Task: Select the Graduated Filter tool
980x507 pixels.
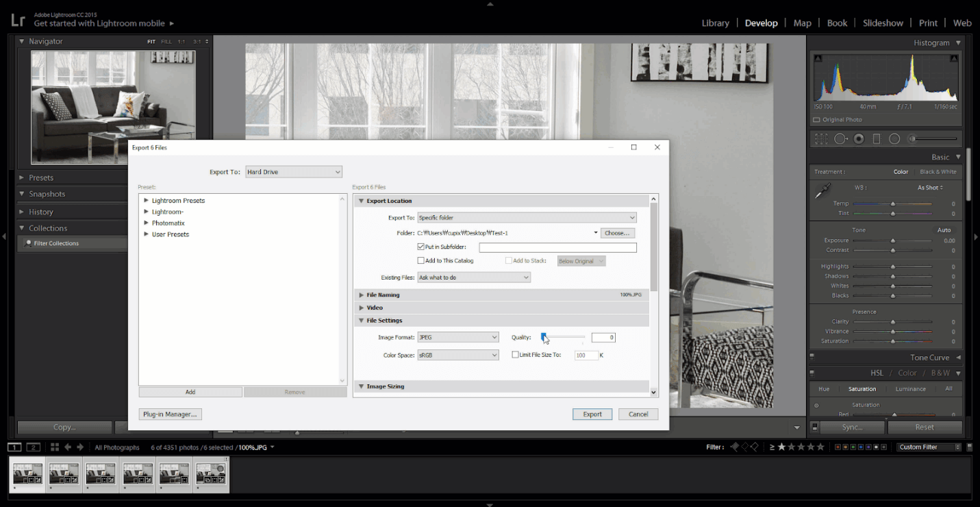Action: (x=877, y=139)
